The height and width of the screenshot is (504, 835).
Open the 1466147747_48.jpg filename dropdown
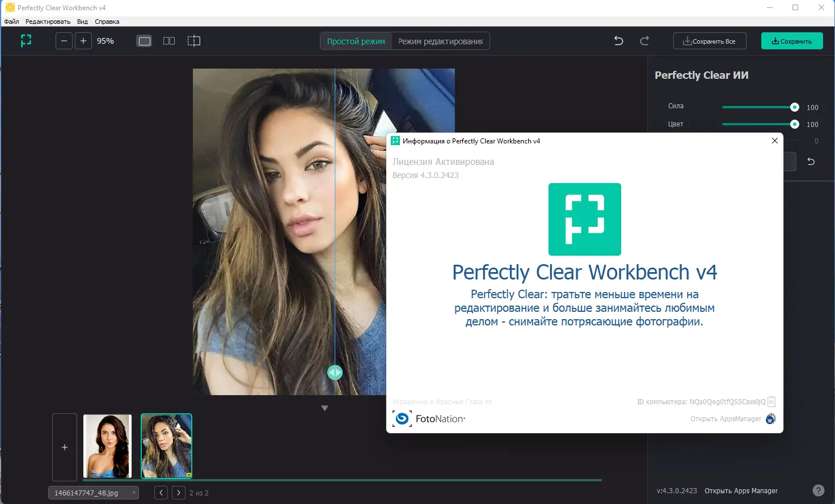tap(94, 493)
